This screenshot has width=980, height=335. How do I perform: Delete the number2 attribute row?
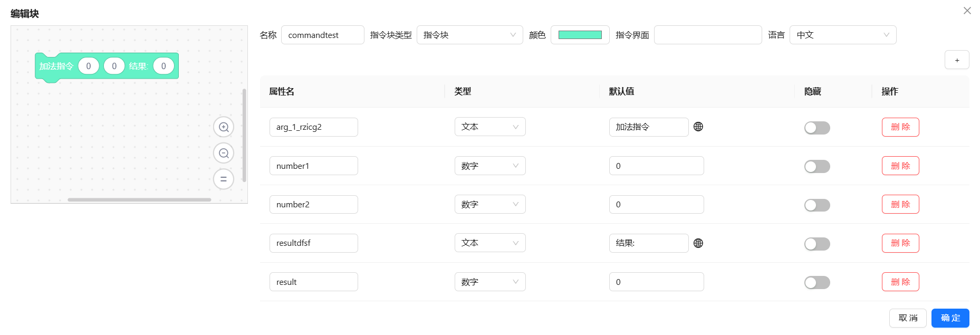(900, 204)
